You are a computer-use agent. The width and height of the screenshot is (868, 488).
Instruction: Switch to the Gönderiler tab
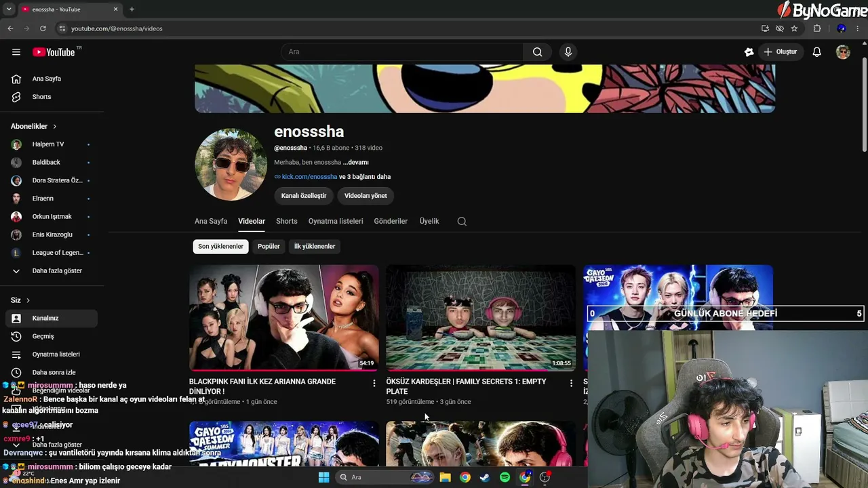tap(391, 222)
